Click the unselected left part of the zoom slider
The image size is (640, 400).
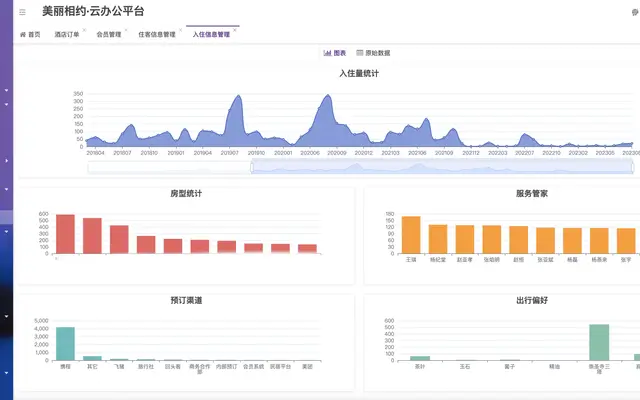click(x=169, y=167)
